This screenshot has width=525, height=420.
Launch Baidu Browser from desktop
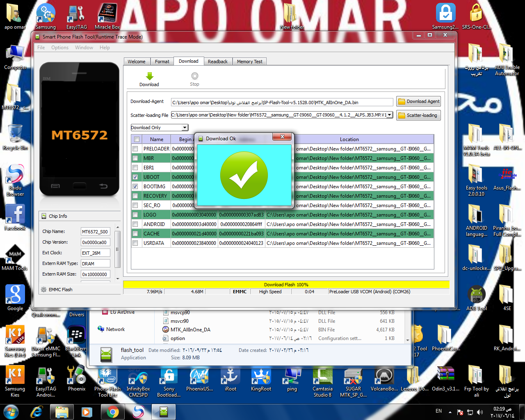15,180
